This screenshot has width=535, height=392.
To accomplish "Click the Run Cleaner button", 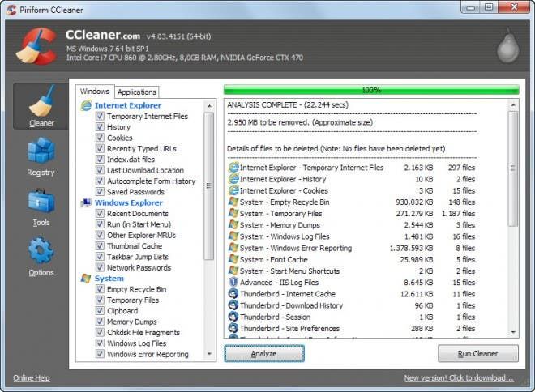I will tap(478, 353).
